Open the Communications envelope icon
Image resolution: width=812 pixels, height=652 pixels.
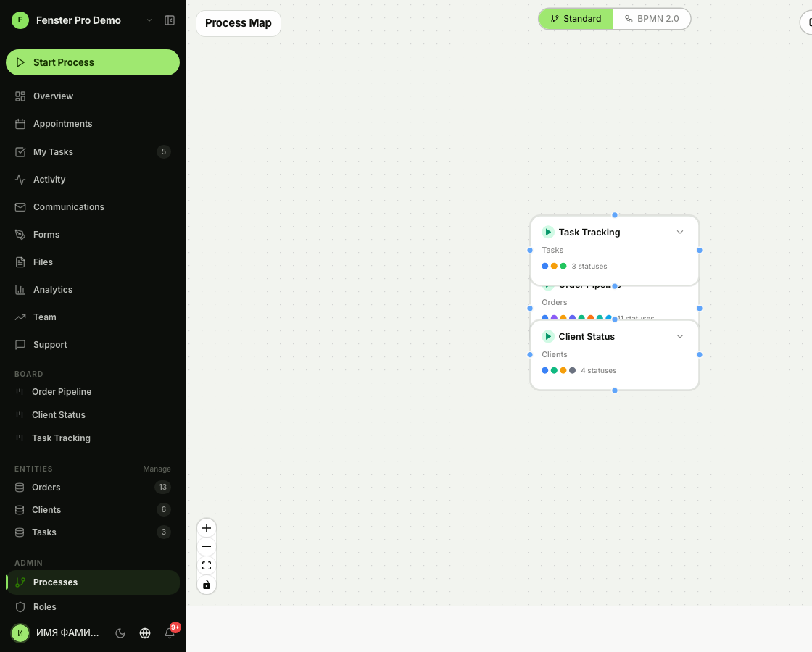pyautogui.click(x=20, y=206)
